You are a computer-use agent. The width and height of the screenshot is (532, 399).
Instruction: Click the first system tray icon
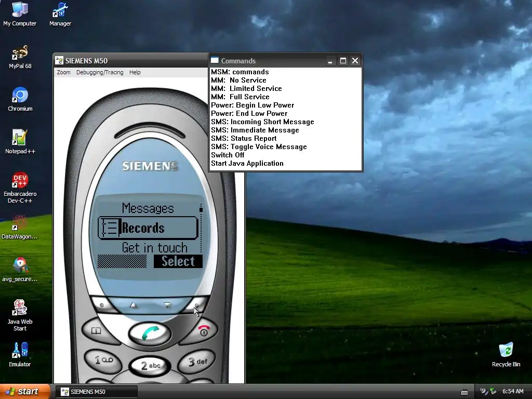click(484, 392)
